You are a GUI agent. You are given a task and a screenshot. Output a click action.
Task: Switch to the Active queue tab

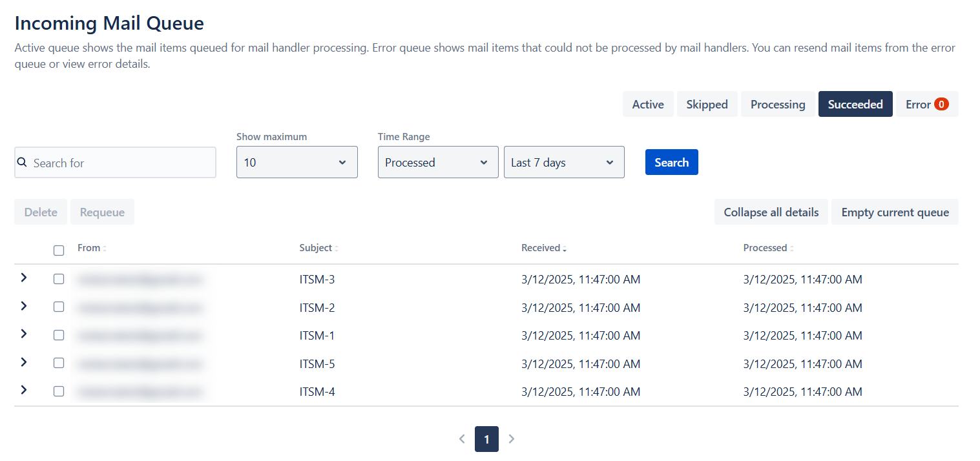click(648, 104)
